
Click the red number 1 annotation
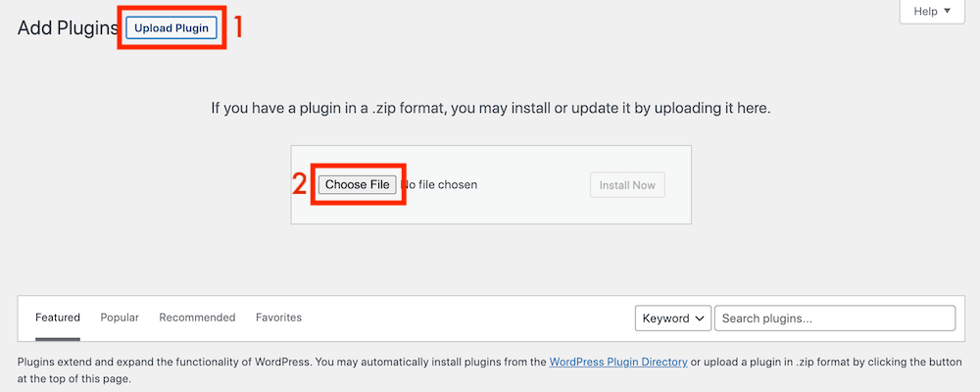click(235, 27)
